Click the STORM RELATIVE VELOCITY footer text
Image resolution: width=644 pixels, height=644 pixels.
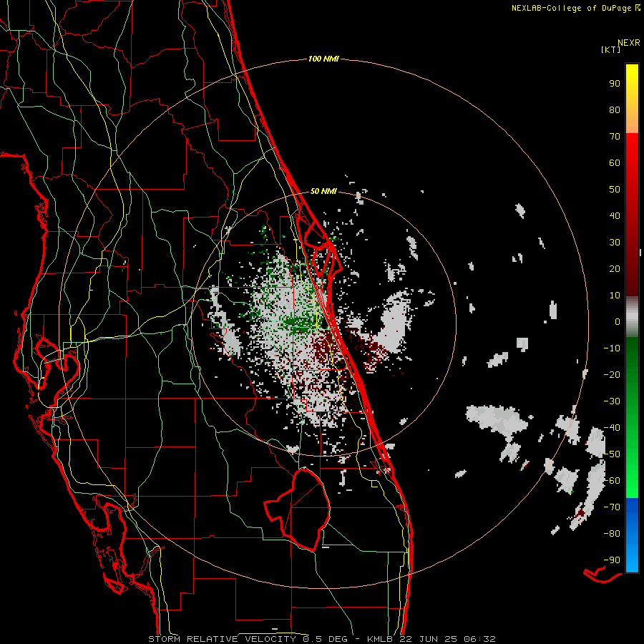(222, 639)
